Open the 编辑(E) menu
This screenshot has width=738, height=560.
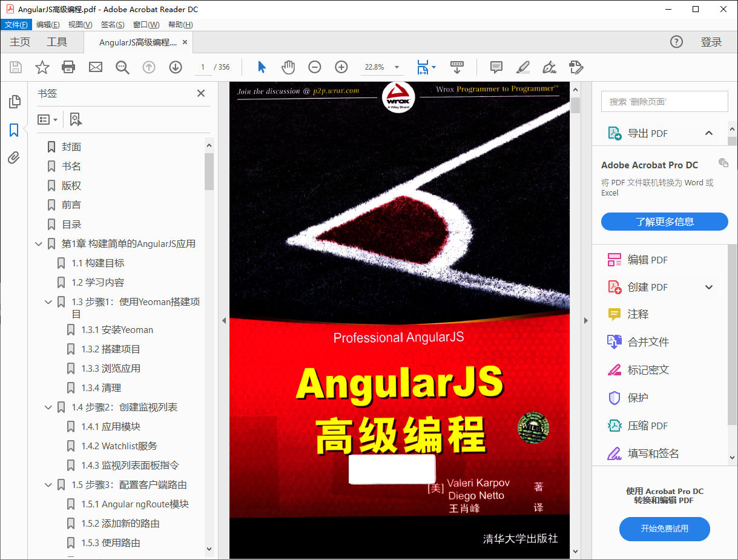point(48,25)
